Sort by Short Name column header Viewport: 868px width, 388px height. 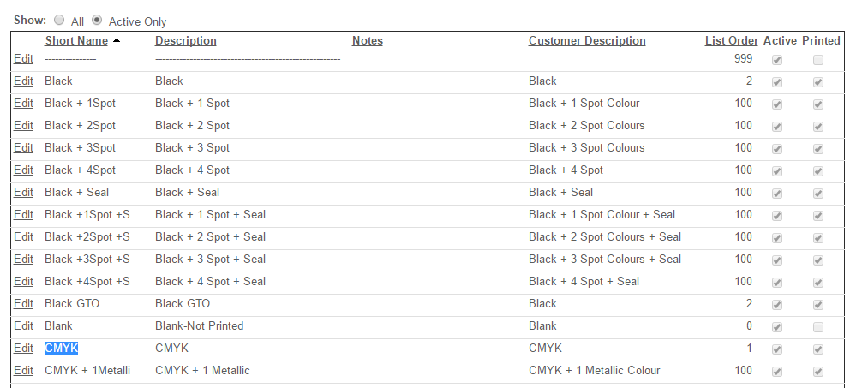click(x=76, y=40)
